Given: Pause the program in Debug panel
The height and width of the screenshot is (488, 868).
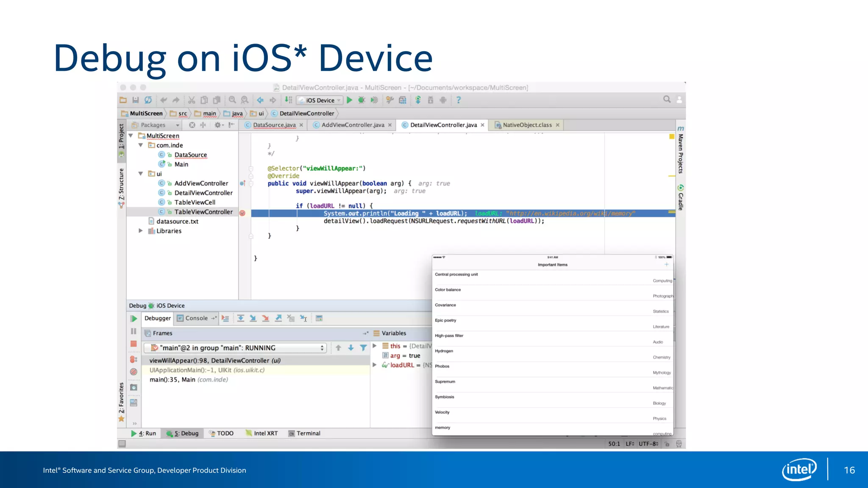Looking at the screenshot, I should point(134,331).
